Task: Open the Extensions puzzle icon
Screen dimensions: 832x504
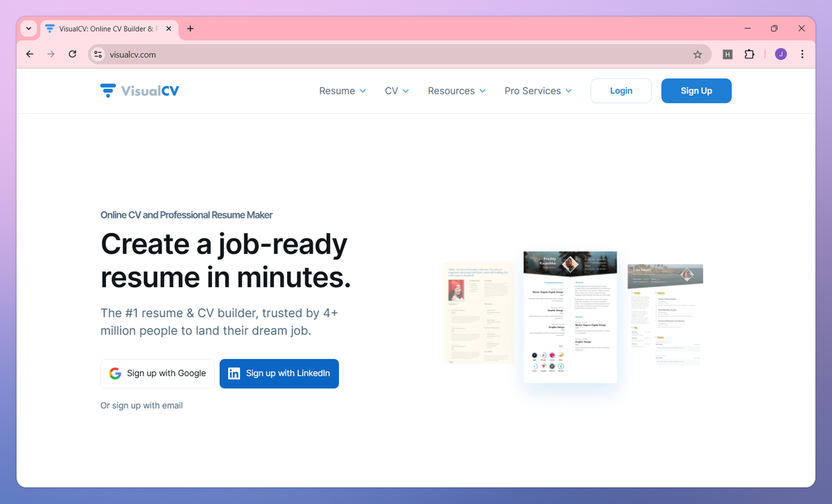Action: (749, 54)
